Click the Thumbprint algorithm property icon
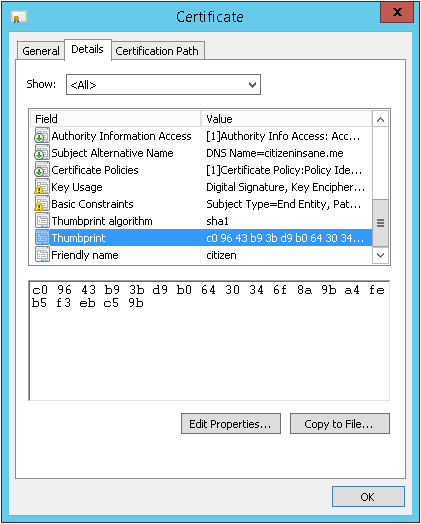The height and width of the screenshot is (524, 421). [x=42, y=221]
